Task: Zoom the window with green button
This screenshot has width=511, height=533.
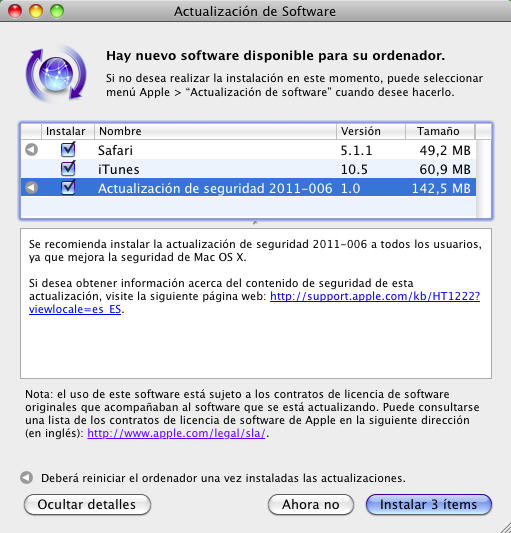Action: coord(57,11)
